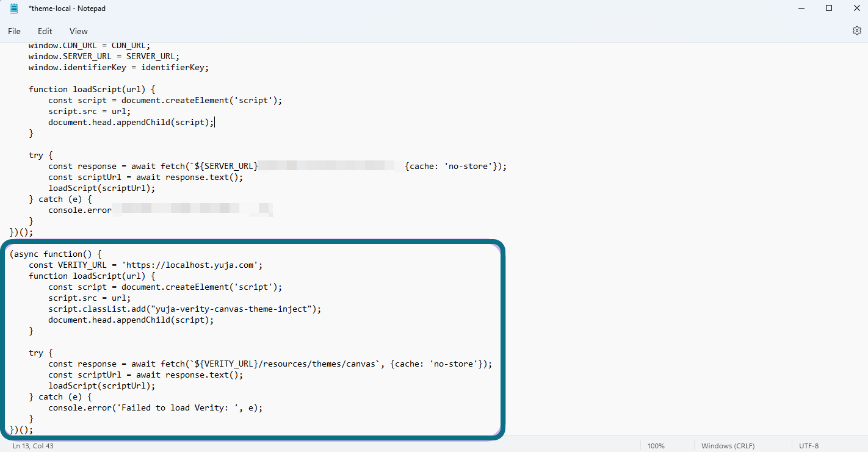Click the 'Ln 13, Col 43' status indicator
The height and width of the screenshot is (452, 868).
pyautogui.click(x=33, y=446)
